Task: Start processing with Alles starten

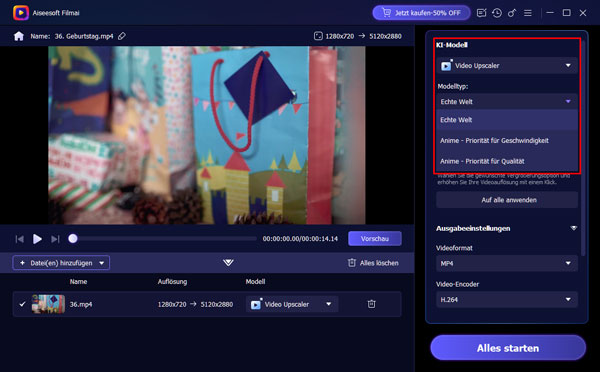Action: tap(508, 348)
